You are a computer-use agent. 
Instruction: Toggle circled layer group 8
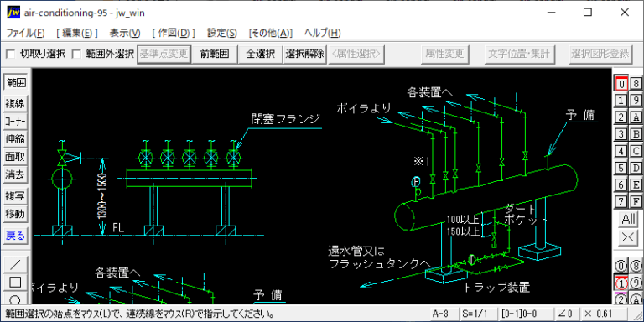(x=636, y=266)
